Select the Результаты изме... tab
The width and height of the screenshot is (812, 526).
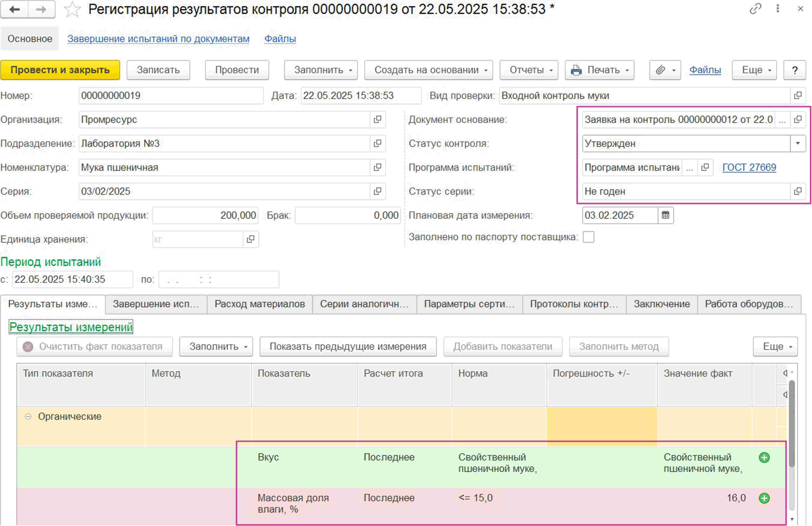coord(53,304)
